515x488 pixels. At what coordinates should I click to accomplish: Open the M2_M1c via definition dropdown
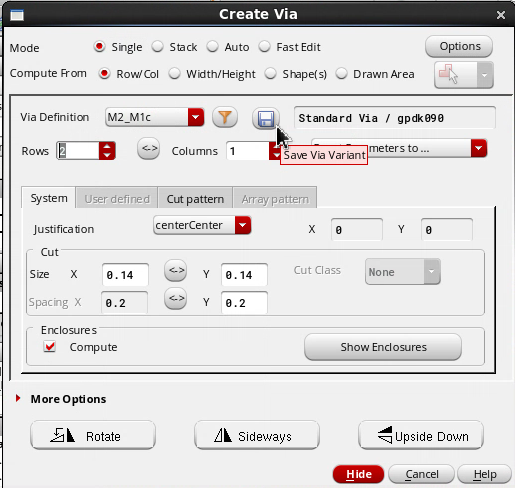pos(155,117)
